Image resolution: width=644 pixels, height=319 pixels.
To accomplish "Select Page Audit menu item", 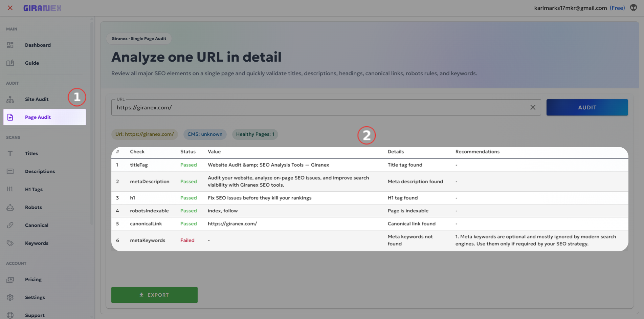I will pos(45,117).
